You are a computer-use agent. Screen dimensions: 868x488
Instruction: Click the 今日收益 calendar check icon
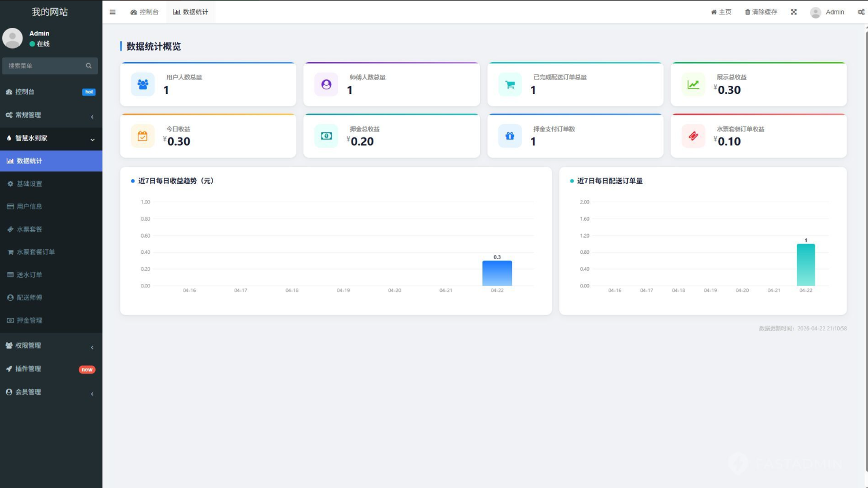click(142, 136)
